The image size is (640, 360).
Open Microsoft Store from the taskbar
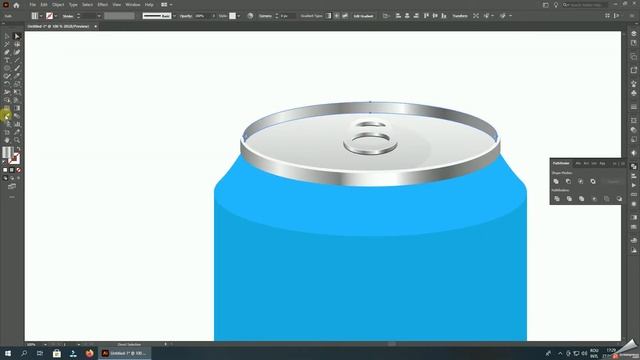(57, 353)
